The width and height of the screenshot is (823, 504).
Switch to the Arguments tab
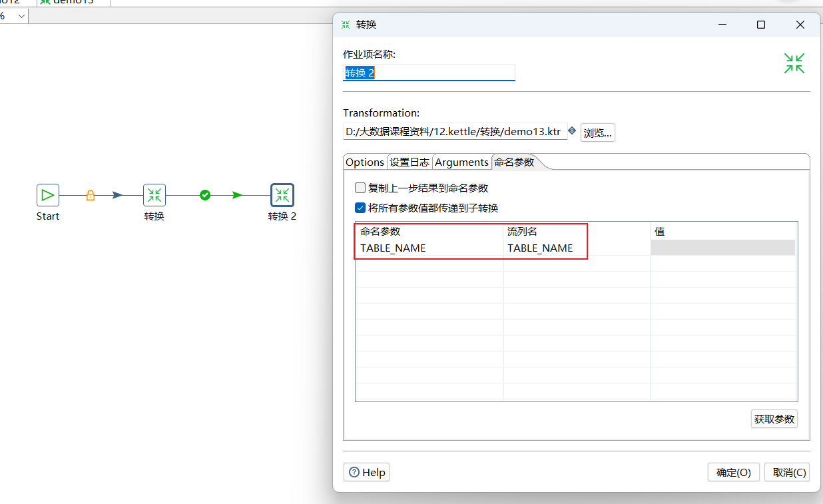462,162
